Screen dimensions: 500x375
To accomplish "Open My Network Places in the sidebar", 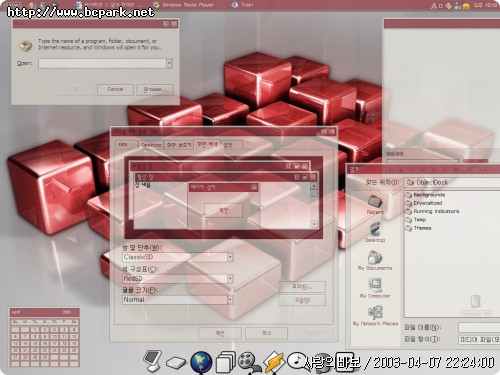I will coord(375,316).
